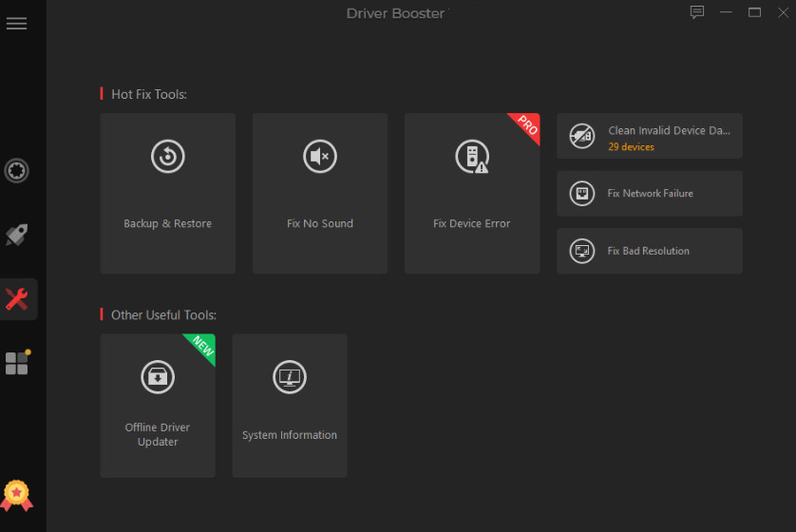Launch Fix No Sound label

coord(320,223)
